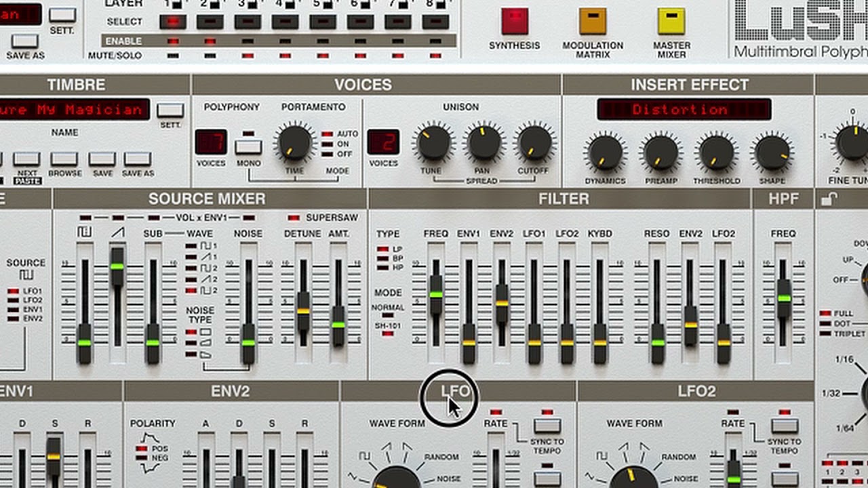Toggle mute/solo LED for layer 4
The width and height of the screenshot is (868, 488).
click(x=285, y=56)
